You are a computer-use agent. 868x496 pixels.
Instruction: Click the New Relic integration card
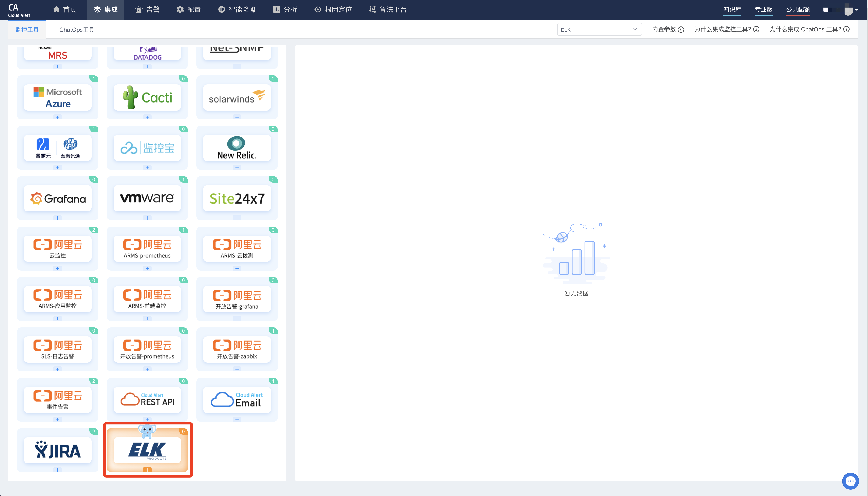tap(237, 148)
